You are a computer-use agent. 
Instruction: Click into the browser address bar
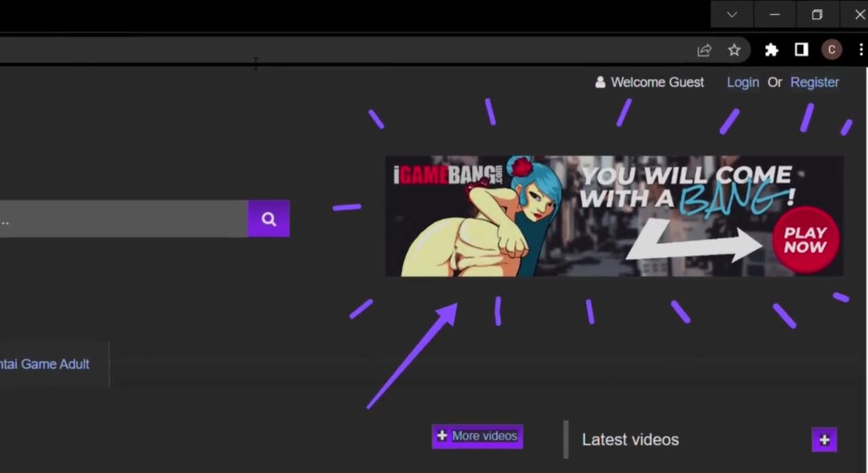(339, 50)
